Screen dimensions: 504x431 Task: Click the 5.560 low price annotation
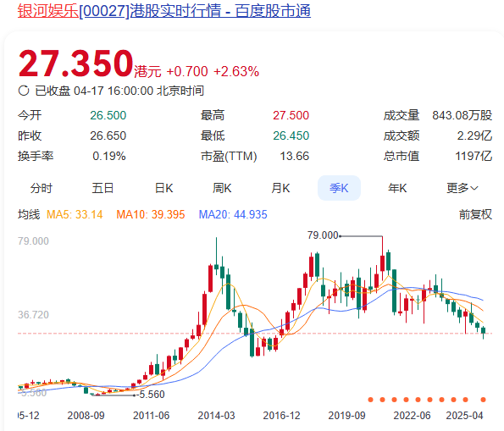click(x=152, y=395)
